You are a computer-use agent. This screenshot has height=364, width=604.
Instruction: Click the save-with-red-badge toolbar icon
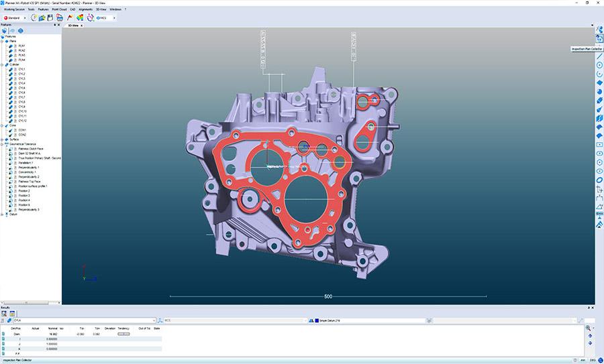coord(59,17)
